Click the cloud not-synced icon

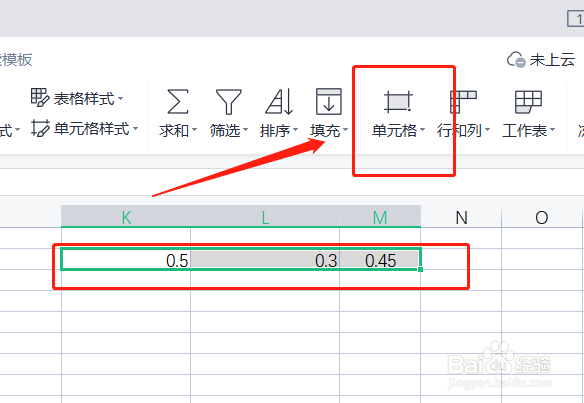tap(516, 60)
